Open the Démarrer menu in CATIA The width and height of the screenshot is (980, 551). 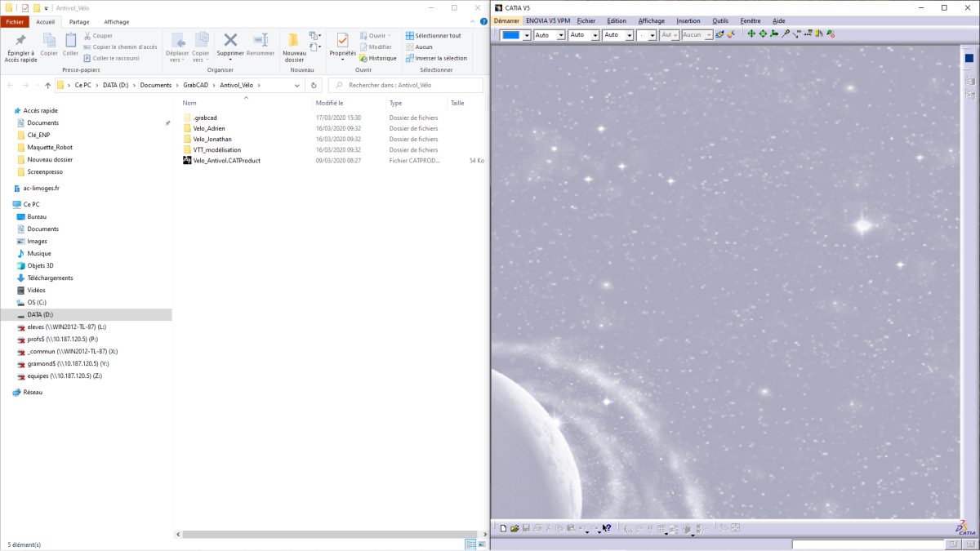pos(506,20)
